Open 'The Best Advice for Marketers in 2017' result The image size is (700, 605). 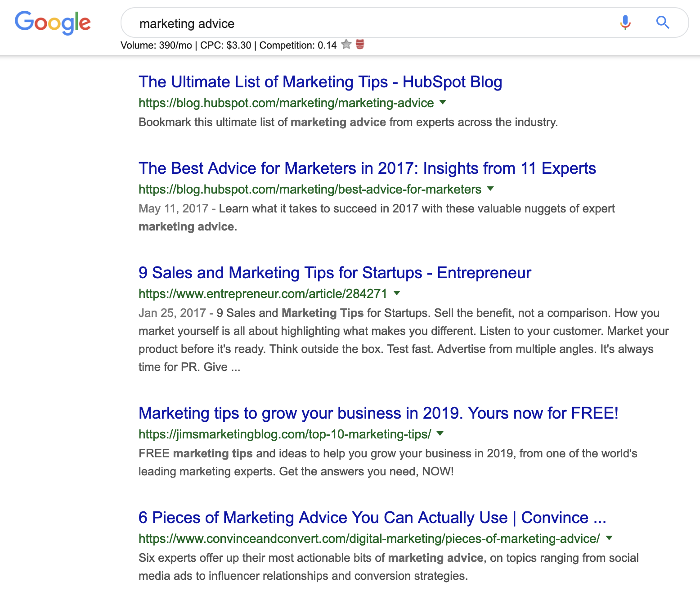(x=367, y=168)
